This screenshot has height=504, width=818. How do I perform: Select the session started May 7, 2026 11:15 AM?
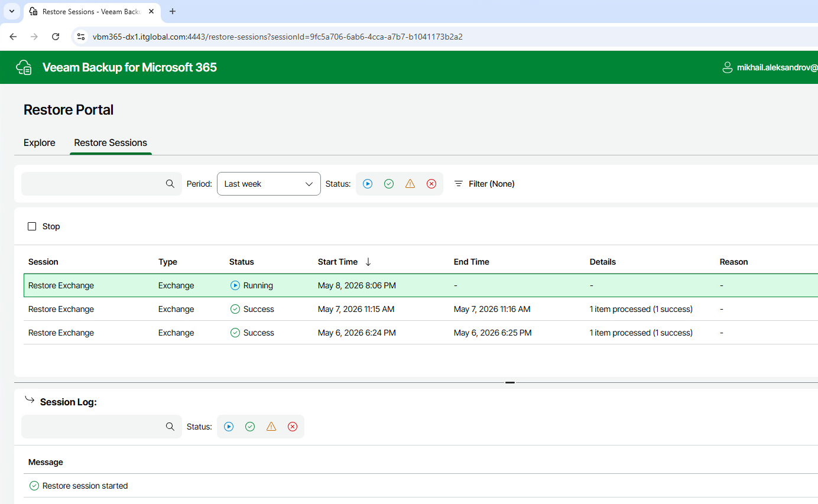[x=421, y=309]
